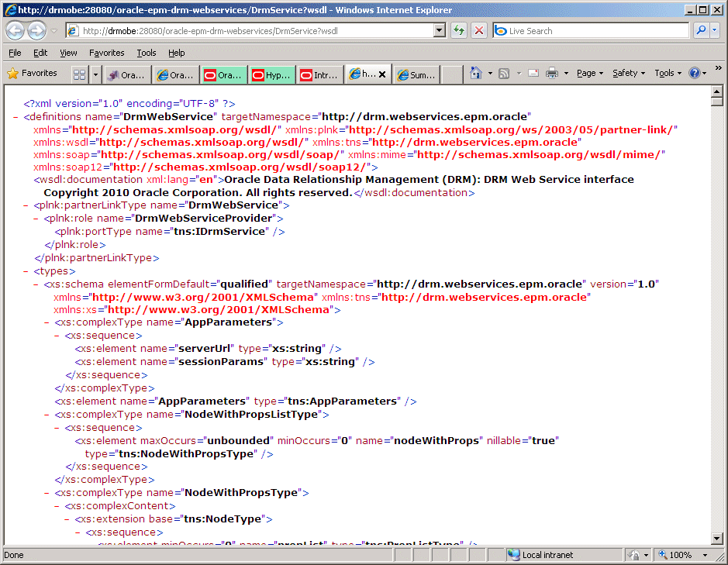The width and height of the screenshot is (728, 565).
Task: Open the View menu
Action: [68, 53]
